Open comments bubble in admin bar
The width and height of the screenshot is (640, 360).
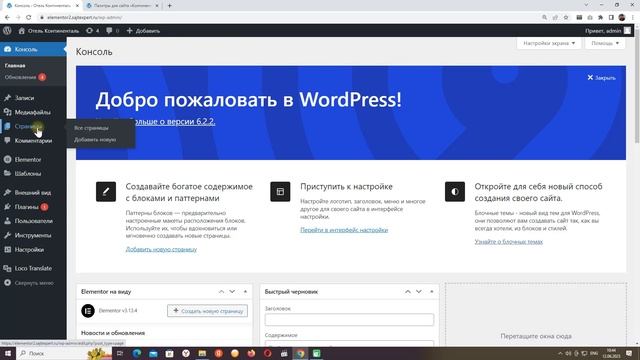pyautogui.click(x=113, y=31)
